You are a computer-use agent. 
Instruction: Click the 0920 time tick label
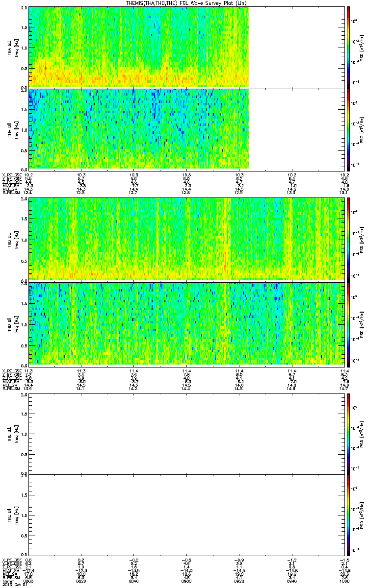coord(239,582)
